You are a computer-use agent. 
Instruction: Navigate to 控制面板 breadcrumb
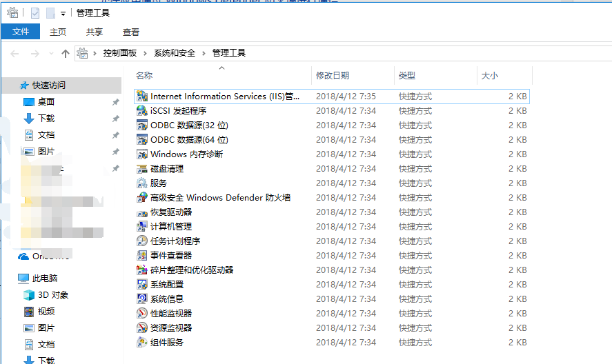click(x=120, y=53)
